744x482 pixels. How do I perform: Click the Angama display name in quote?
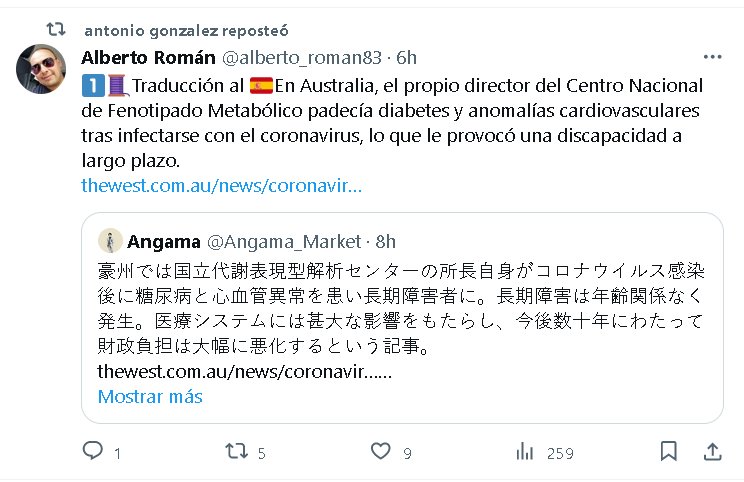[x=164, y=241]
